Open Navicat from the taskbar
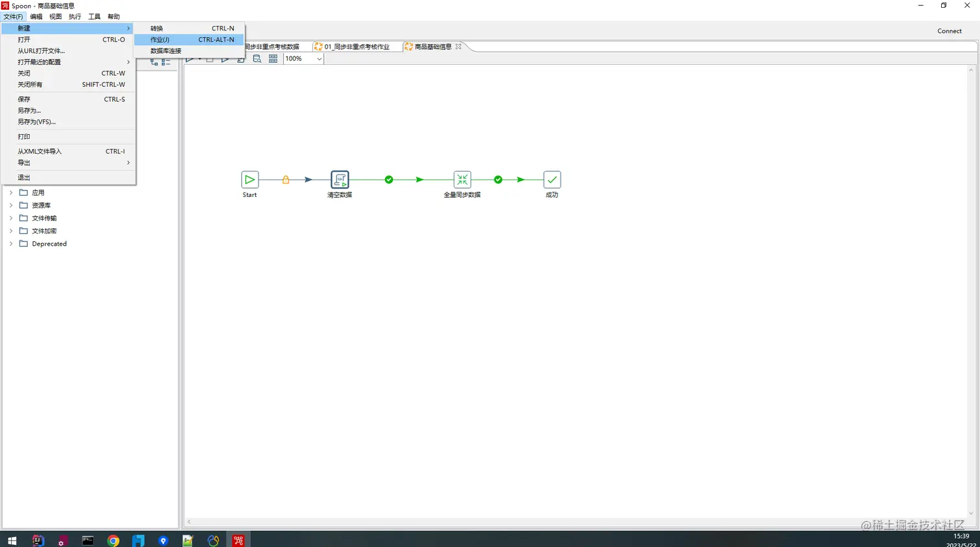The image size is (980, 547). (x=213, y=540)
